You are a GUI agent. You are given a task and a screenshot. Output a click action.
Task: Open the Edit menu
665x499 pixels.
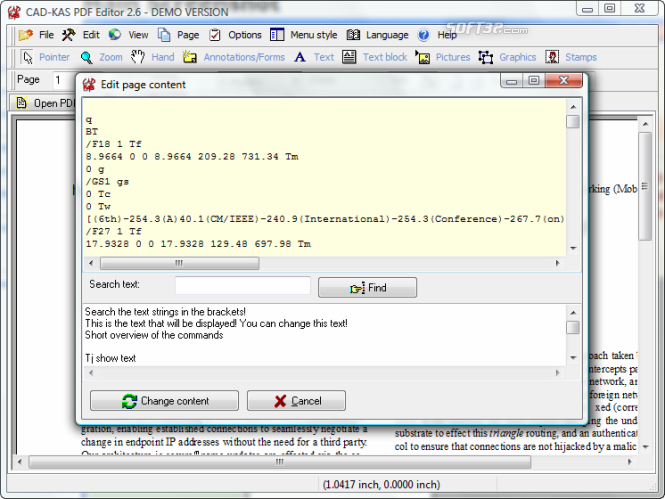click(x=91, y=35)
